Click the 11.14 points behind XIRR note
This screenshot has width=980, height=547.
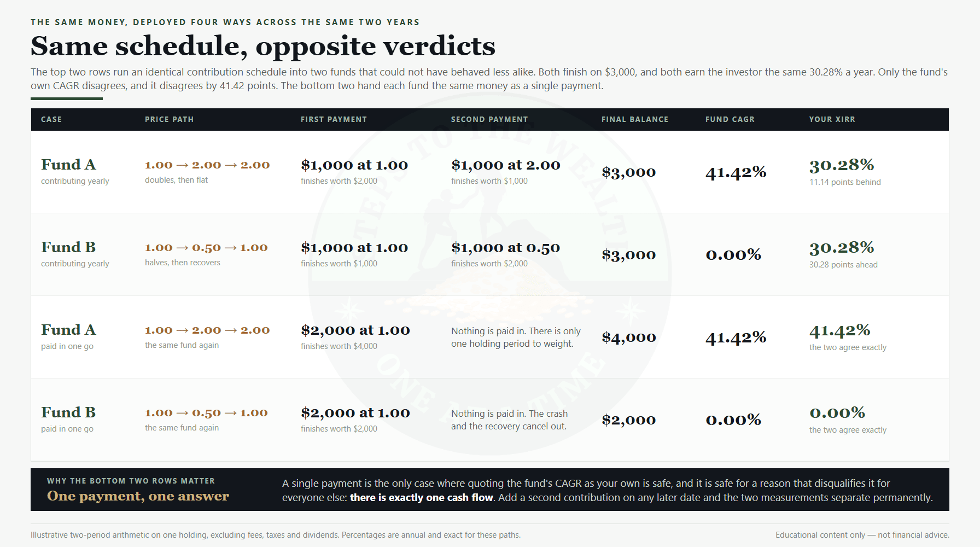coord(845,182)
